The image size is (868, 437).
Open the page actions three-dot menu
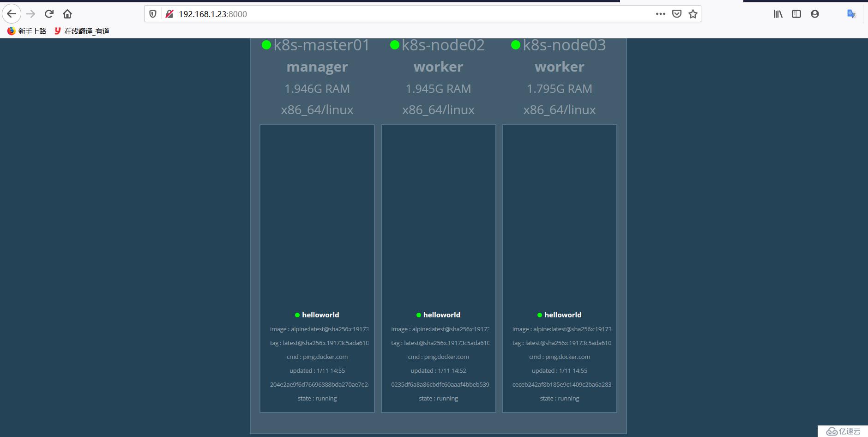point(661,14)
